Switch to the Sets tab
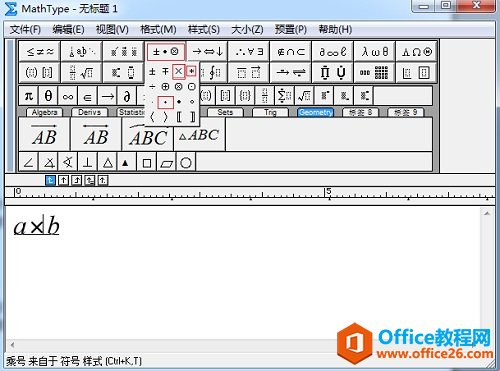 coord(225,112)
